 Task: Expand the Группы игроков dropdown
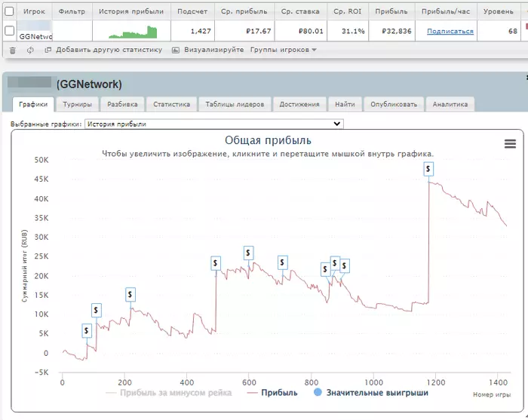(x=283, y=50)
